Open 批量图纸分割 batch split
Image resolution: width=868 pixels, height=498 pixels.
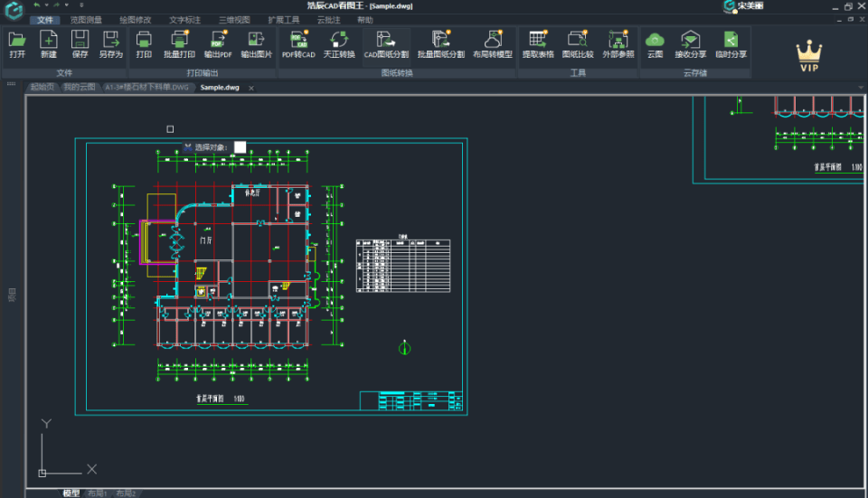pyautogui.click(x=440, y=44)
